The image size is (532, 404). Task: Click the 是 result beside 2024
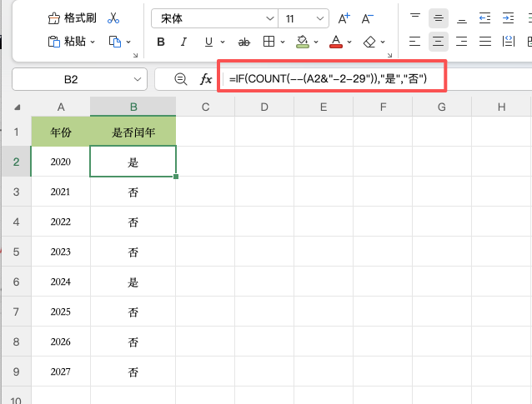[x=133, y=282]
